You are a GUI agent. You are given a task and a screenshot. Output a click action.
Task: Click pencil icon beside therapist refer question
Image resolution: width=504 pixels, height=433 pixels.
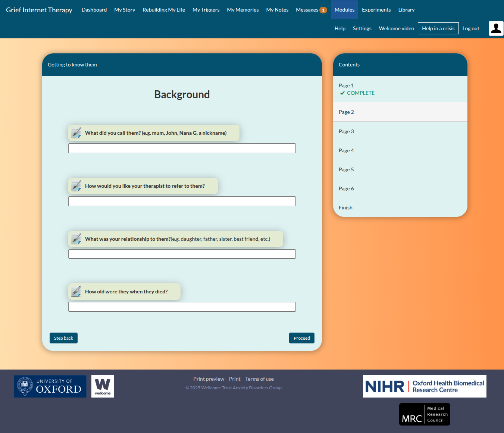[76, 186]
